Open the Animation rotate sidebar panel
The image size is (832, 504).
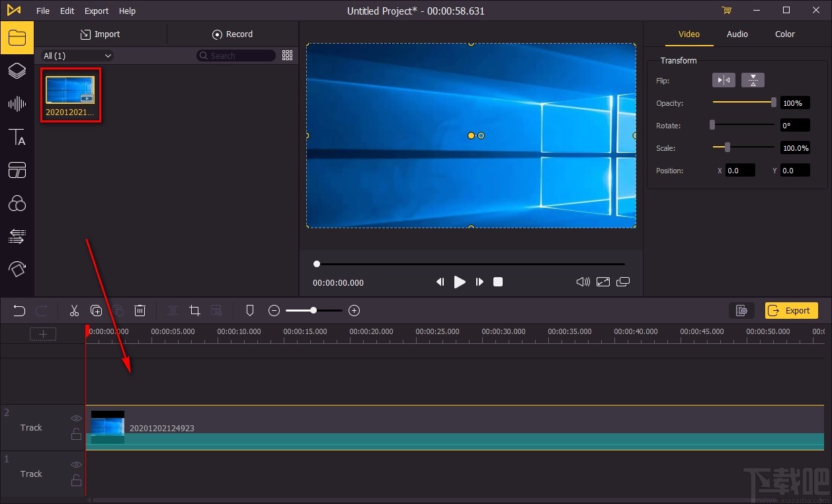coord(17,269)
